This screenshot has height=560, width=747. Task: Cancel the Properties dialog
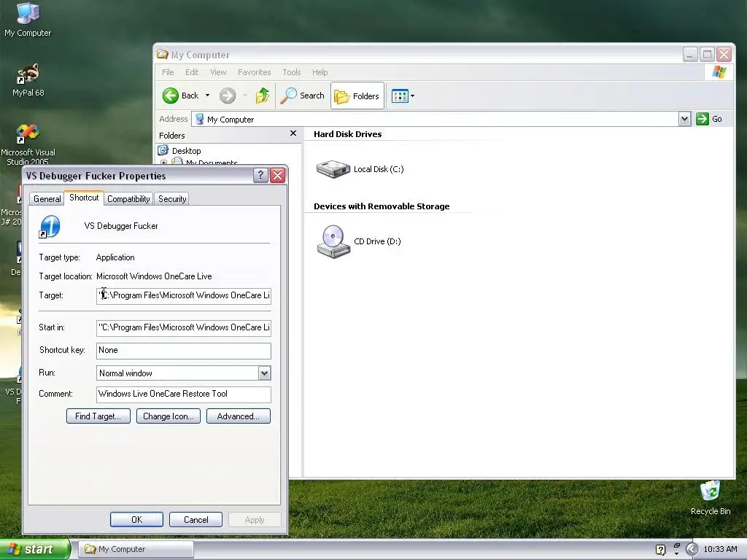tap(196, 519)
